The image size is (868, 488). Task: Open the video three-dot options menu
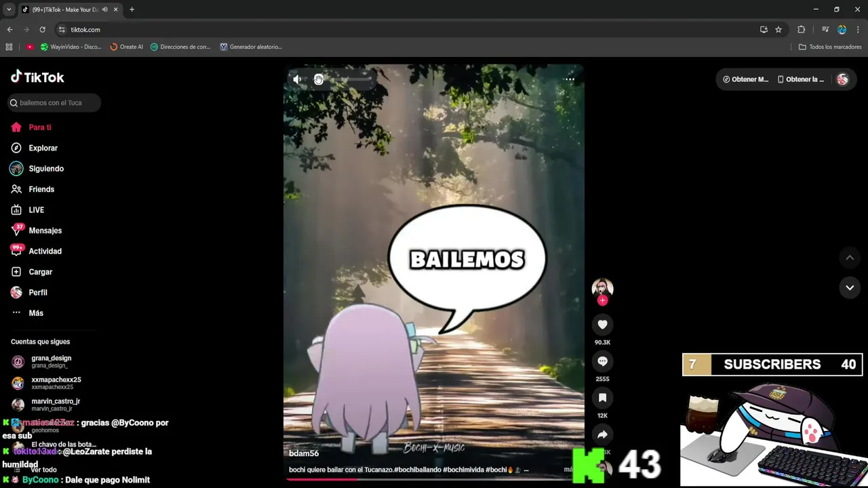570,79
